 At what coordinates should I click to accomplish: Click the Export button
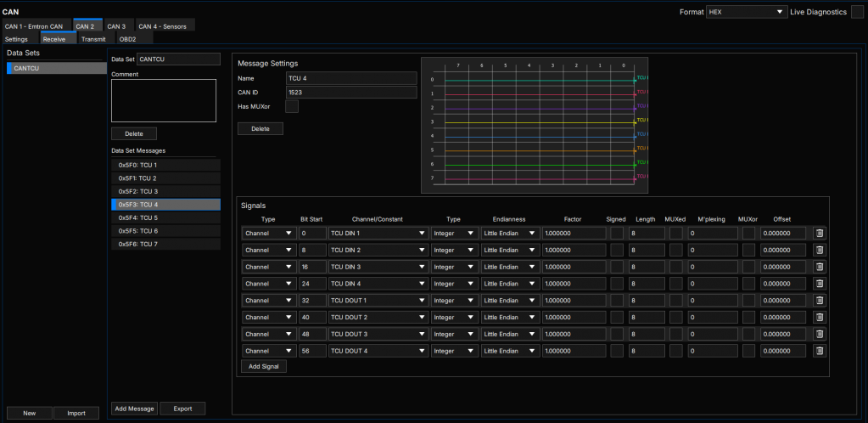coord(182,409)
